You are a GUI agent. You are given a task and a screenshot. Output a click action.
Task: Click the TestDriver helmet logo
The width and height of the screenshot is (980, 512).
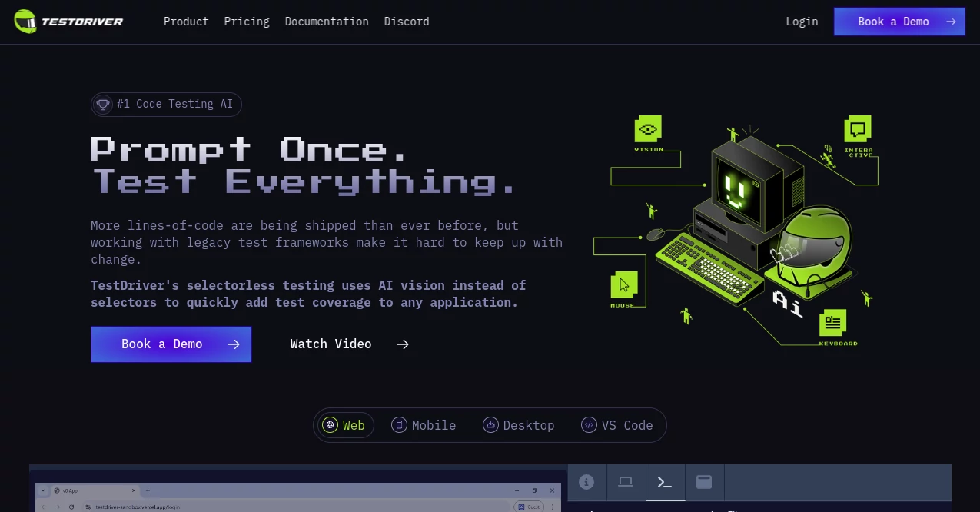click(26, 21)
